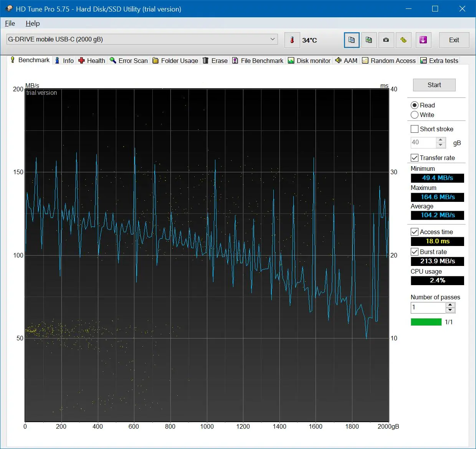This screenshot has height=449, width=476.
Task: Click the 34°C temperature reading
Action: (309, 40)
